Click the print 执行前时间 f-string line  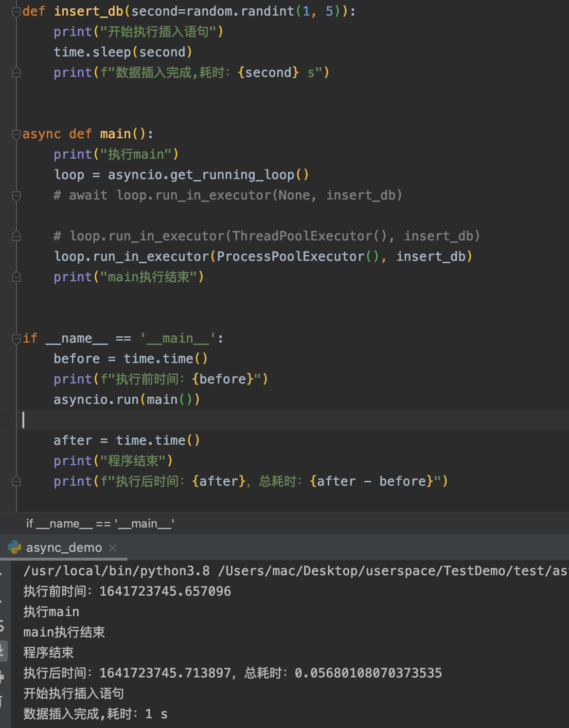(161, 379)
